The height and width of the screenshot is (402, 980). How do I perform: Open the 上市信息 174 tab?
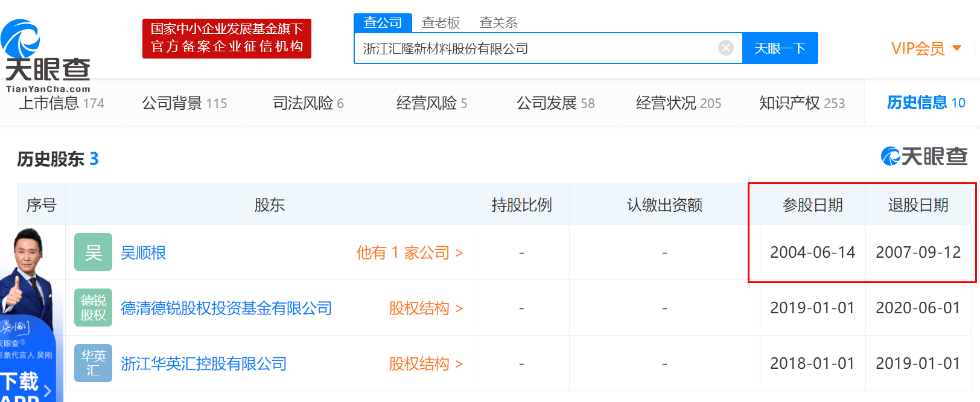click(x=62, y=103)
